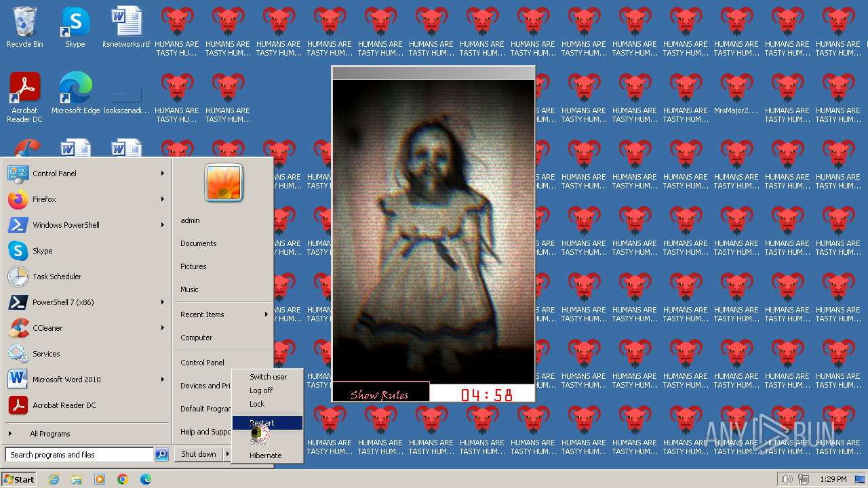Expand Microsoft Word 2010 jump list arrow
Screen dimensions: 868x488
point(163,380)
